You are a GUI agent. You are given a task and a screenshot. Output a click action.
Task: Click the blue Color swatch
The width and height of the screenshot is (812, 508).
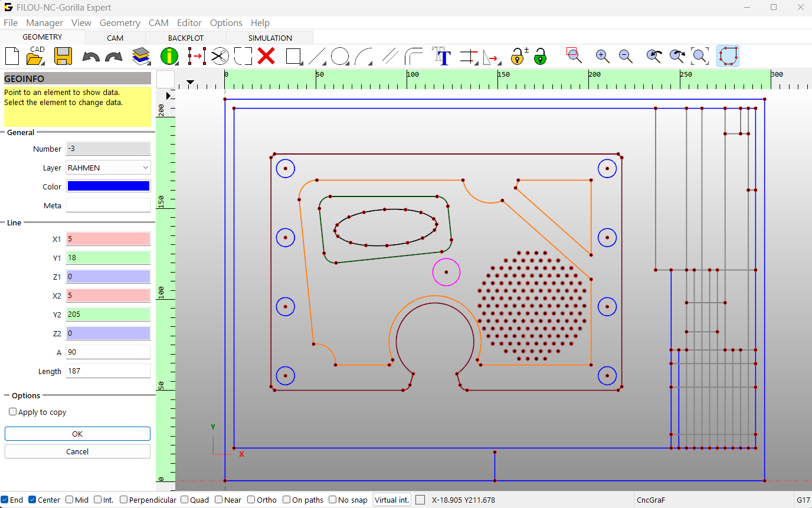(108, 186)
